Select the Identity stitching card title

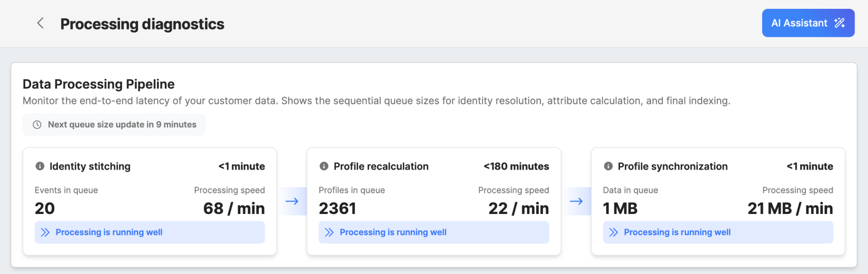click(x=90, y=166)
